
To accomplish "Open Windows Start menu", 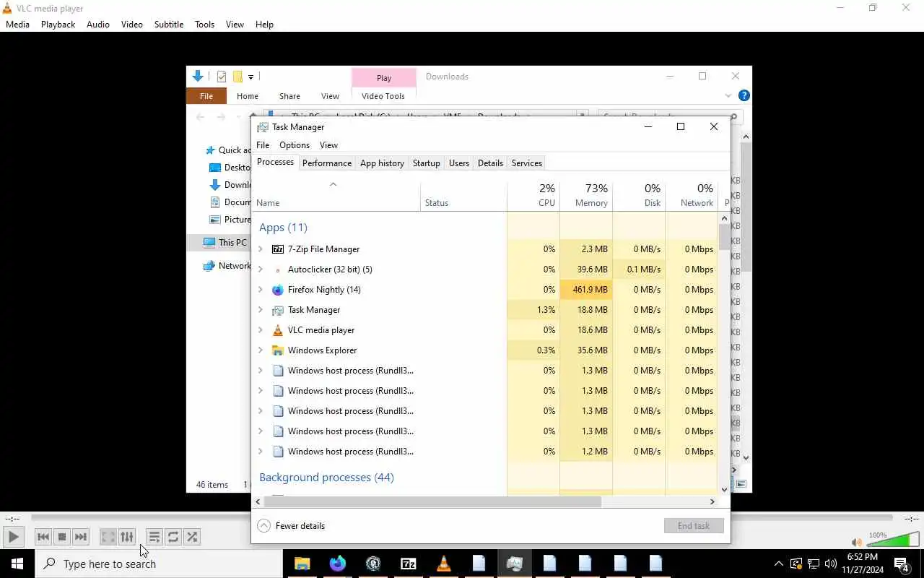I will tap(17, 564).
